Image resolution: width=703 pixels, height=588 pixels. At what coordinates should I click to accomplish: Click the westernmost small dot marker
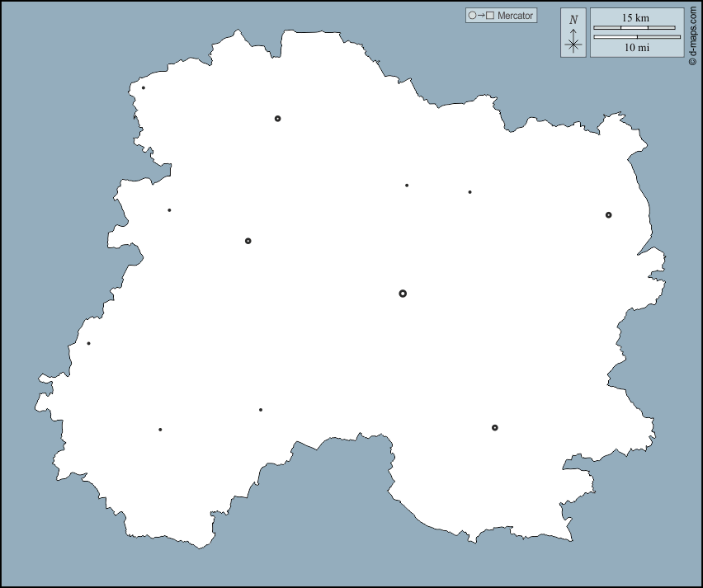point(89,344)
